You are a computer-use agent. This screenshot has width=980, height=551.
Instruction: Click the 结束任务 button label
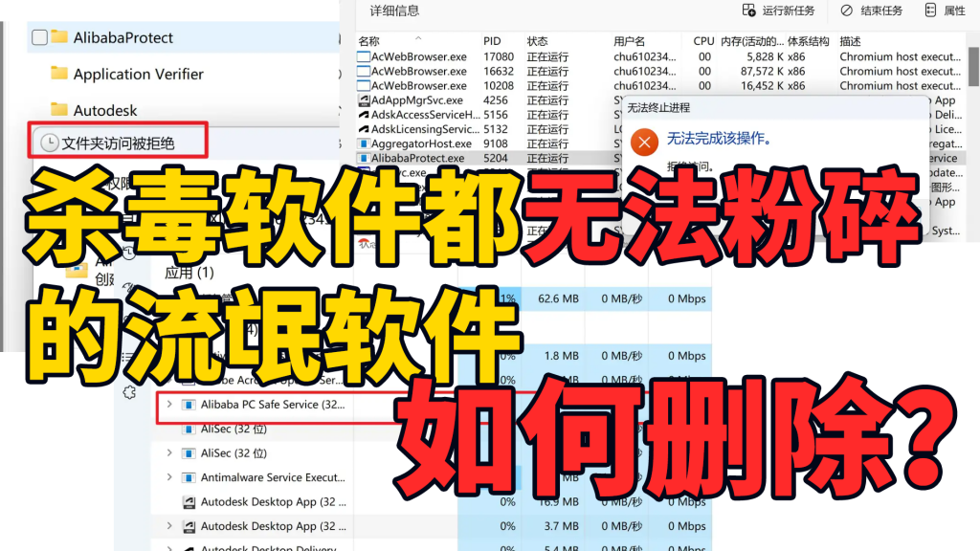[881, 11]
